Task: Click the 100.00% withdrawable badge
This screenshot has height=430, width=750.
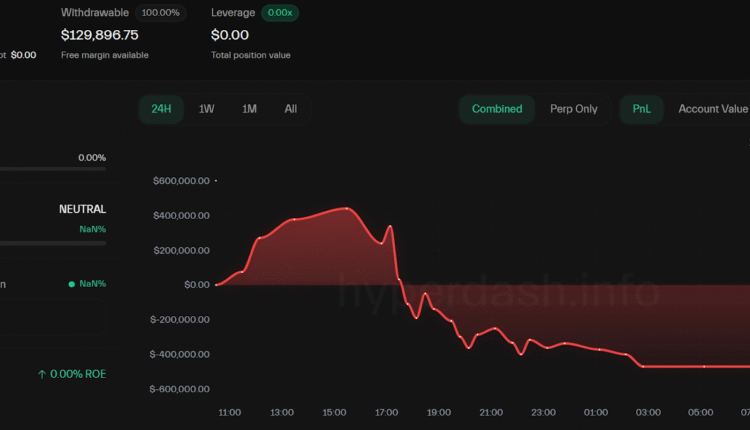Action: 161,13
